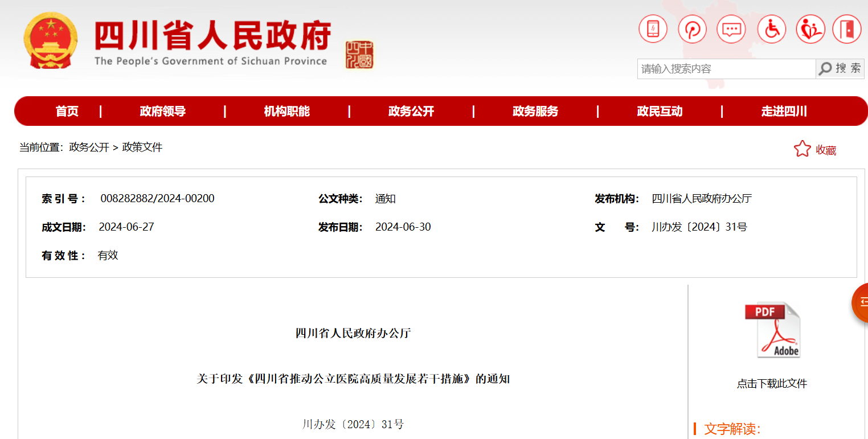Open the 走进四川 menu item
The image size is (868, 439).
784,112
